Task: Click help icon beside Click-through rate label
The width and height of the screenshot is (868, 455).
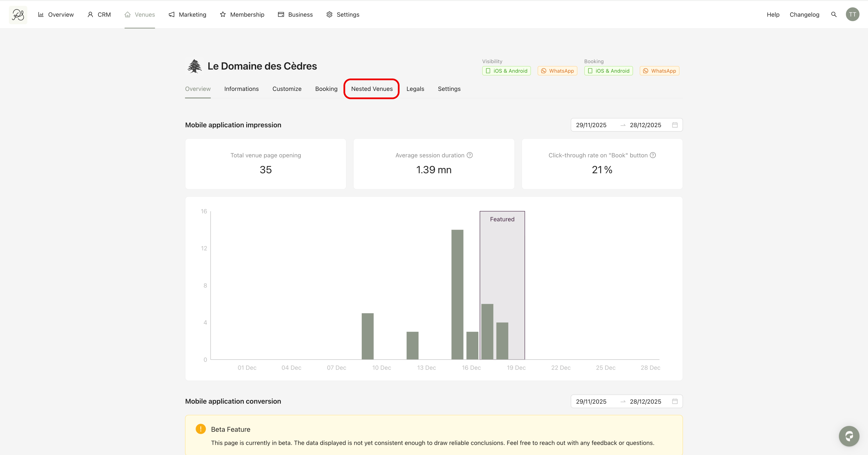Action: [653, 155]
